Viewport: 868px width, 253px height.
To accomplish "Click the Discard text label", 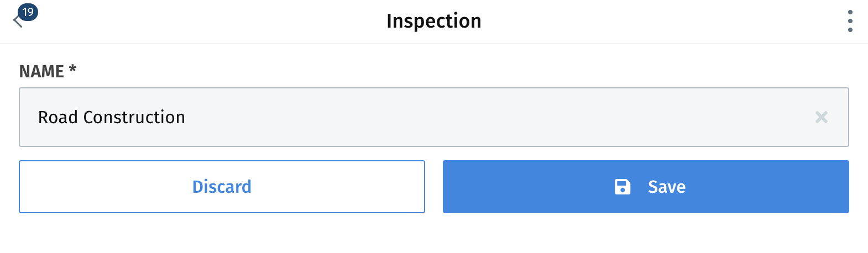I will coord(222,187).
